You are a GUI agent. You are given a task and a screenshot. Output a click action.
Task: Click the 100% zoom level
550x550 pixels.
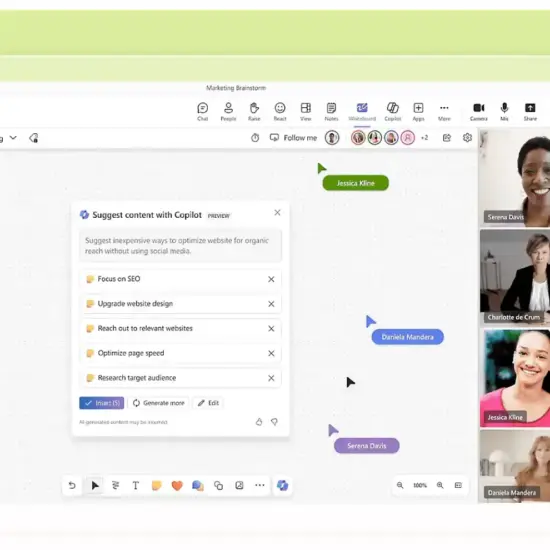point(420,485)
